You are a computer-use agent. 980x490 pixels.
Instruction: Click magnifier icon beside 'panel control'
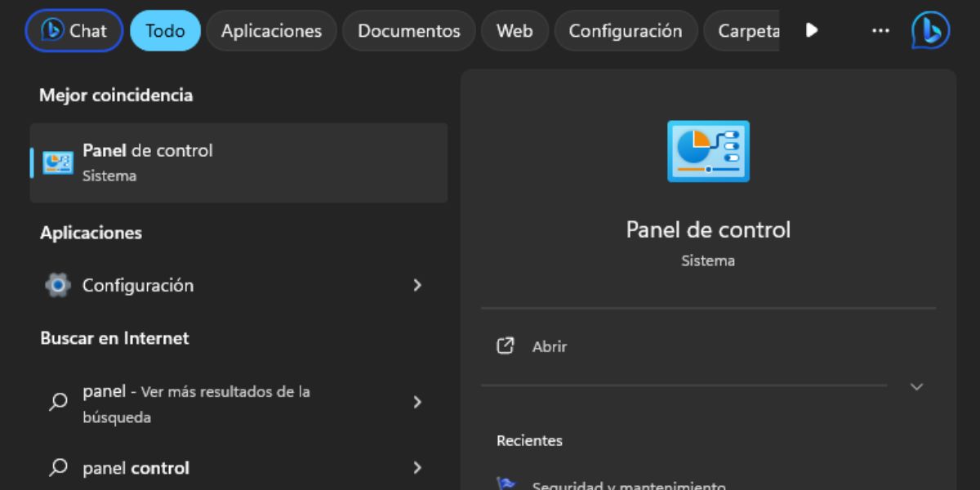pos(58,468)
